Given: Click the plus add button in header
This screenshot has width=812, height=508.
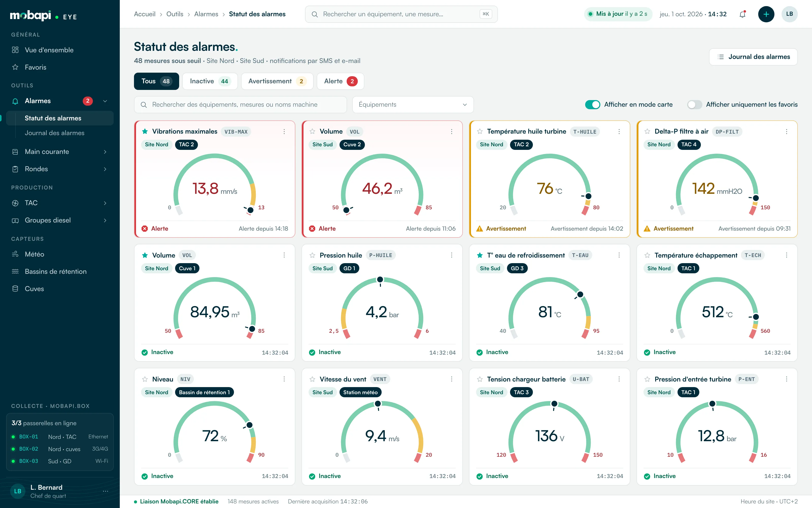Looking at the screenshot, I should [x=766, y=14].
